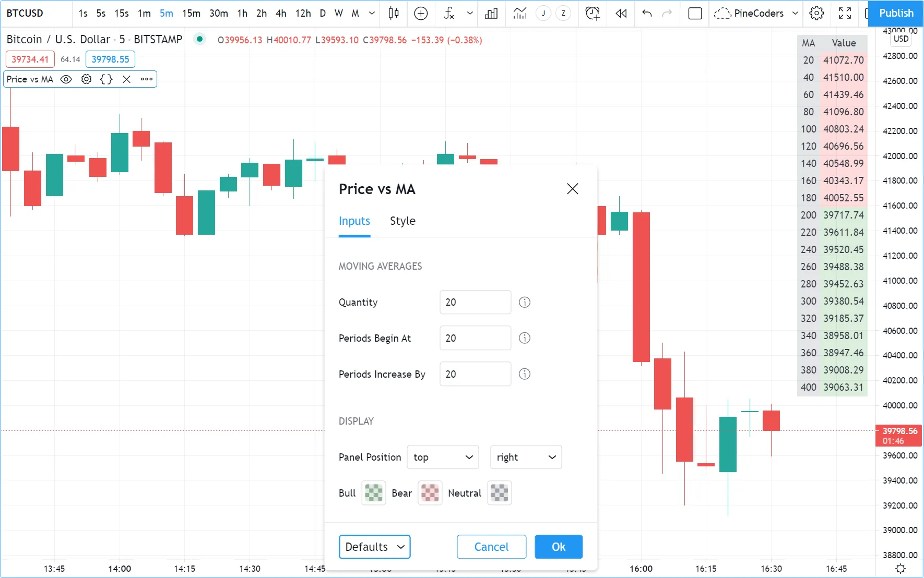This screenshot has width=924, height=578.
Task: Click info icon next to Quantity
Action: click(x=524, y=303)
